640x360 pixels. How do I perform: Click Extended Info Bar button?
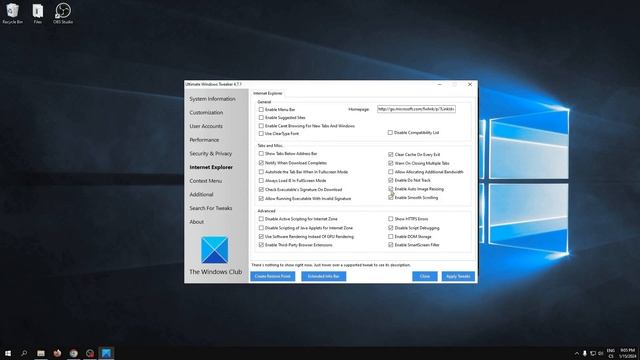324,276
